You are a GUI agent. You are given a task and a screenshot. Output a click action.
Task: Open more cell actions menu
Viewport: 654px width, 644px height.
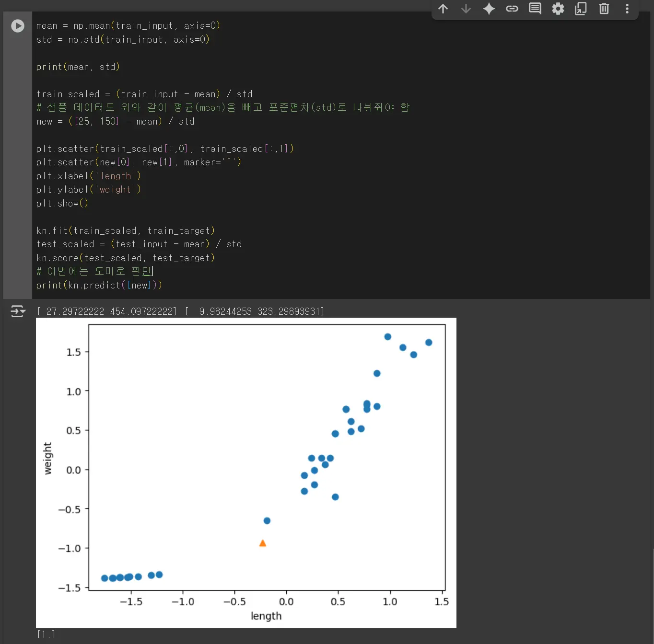click(627, 9)
